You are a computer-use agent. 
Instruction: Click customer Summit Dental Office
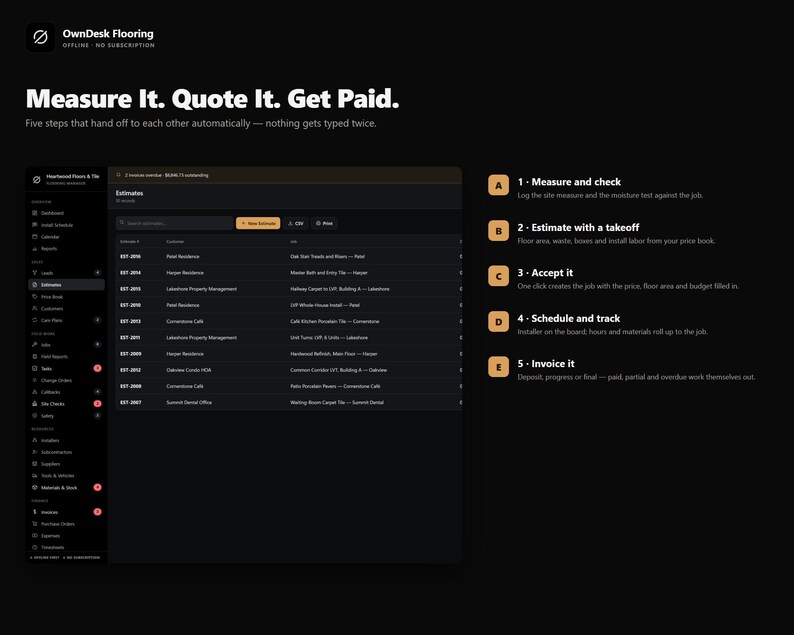tap(189, 402)
